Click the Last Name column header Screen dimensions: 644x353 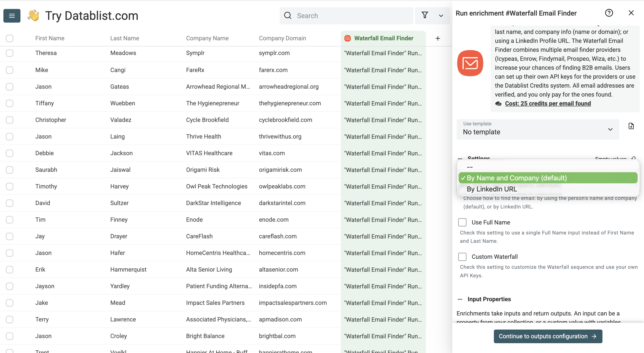pos(125,38)
